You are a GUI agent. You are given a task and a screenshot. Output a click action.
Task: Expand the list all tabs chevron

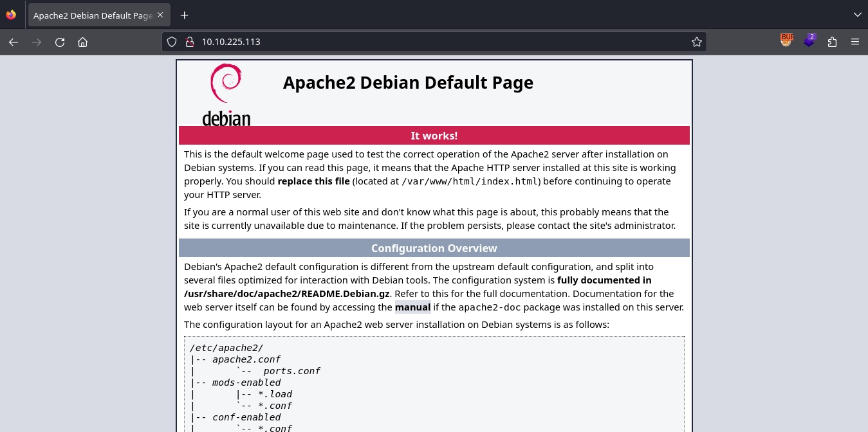coord(857,15)
